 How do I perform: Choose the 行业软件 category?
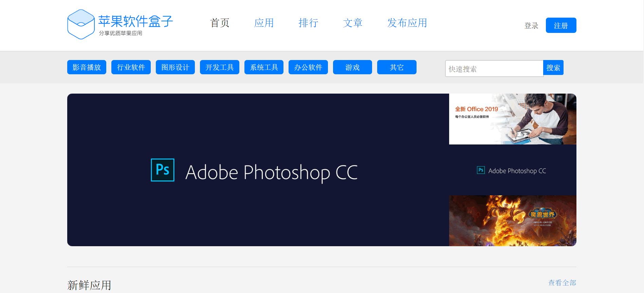click(131, 67)
